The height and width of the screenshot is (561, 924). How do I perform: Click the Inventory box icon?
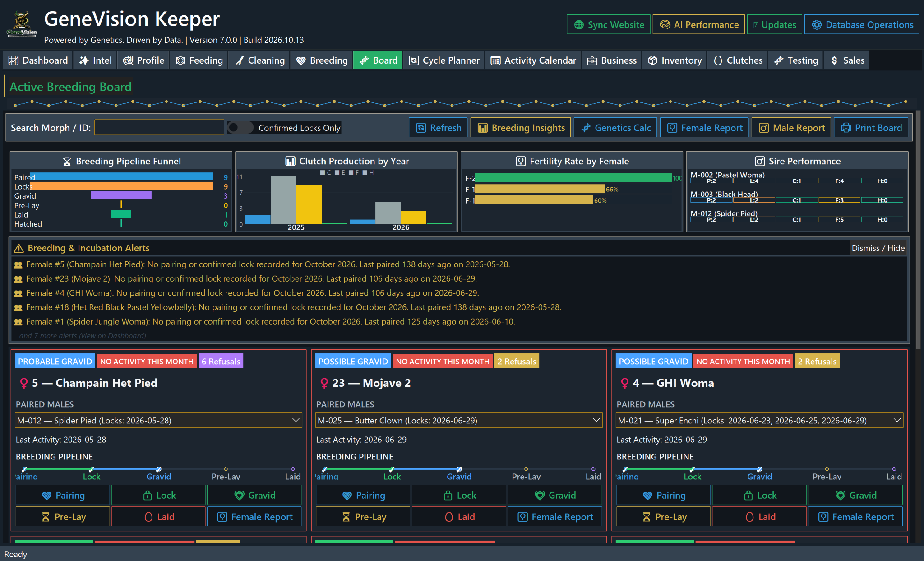coord(652,60)
